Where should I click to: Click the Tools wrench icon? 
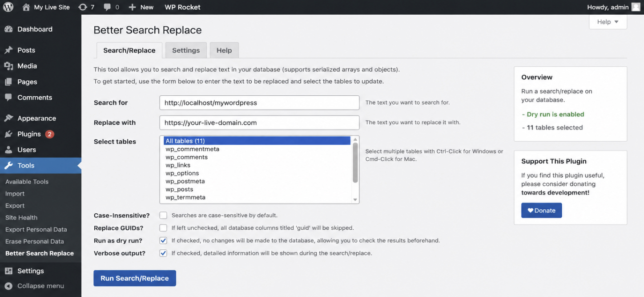coord(8,166)
